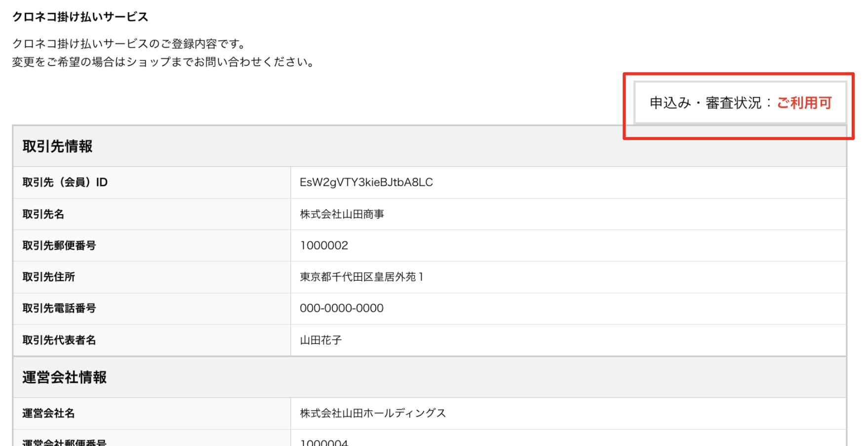This screenshot has width=868, height=446.
Task: Click the 取引先住所 row label
Action: pos(49,277)
